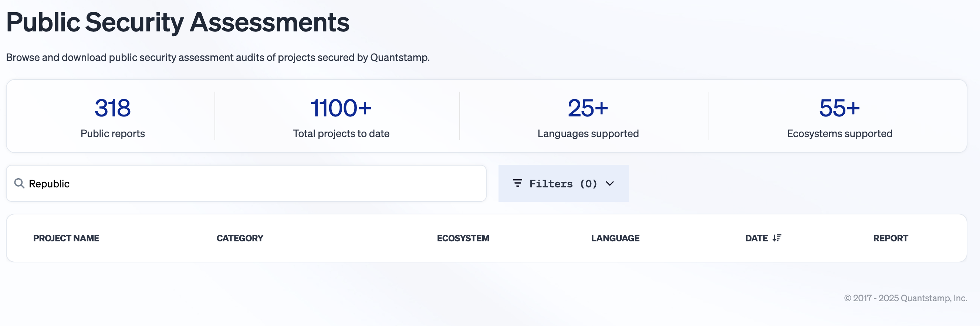Click the filter lines icon
This screenshot has width=980, height=326.
coord(517,183)
